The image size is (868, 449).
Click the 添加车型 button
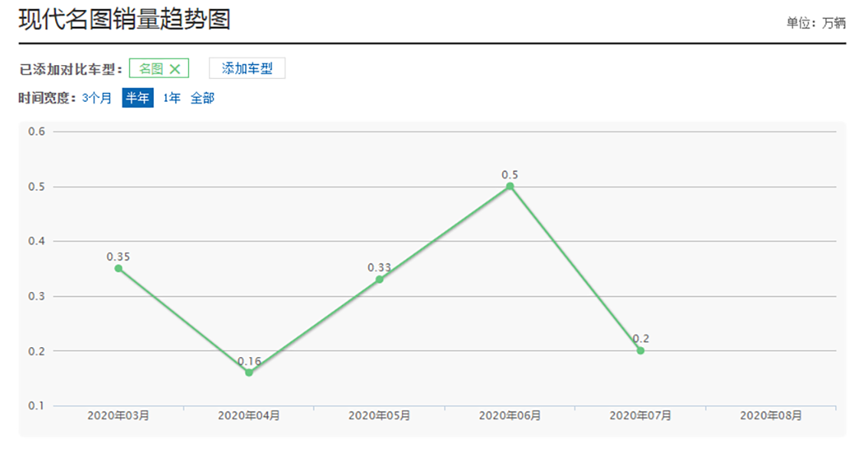(x=247, y=68)
